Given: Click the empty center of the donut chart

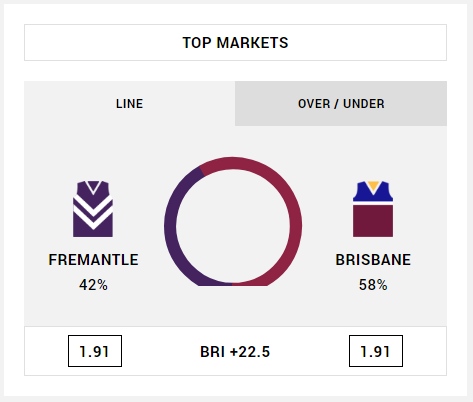Looking at the screenshot, I should click(233, 226).
